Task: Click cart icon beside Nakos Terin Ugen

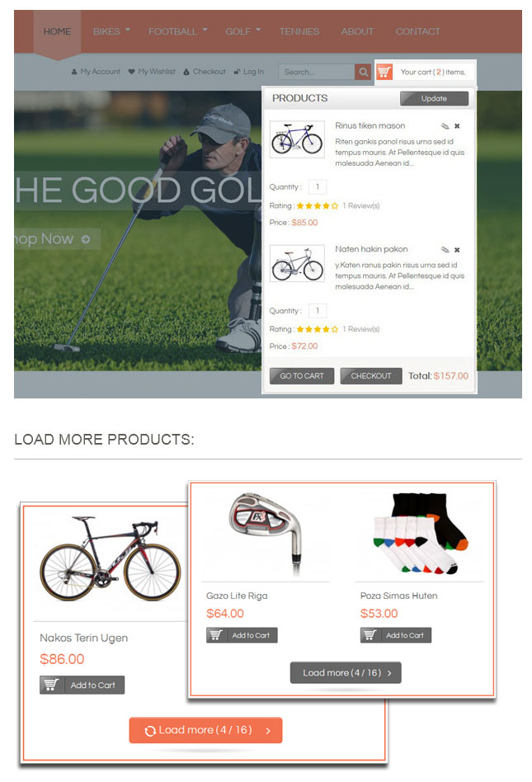Action: pos(52,685)
